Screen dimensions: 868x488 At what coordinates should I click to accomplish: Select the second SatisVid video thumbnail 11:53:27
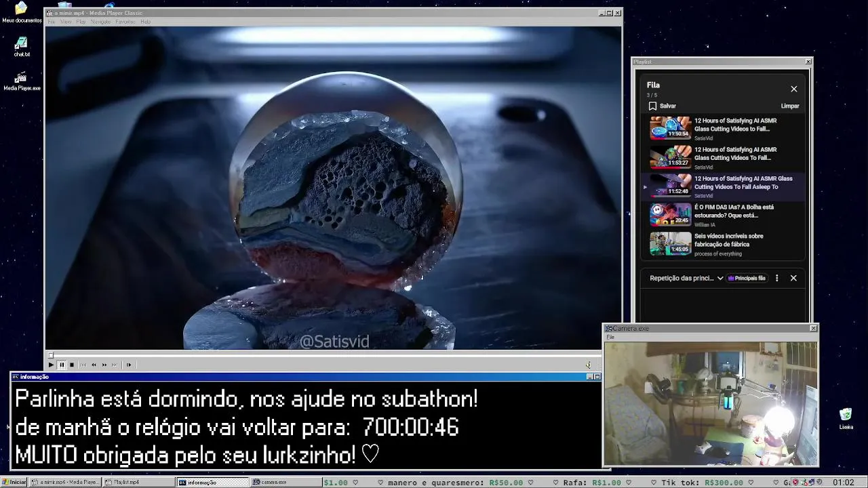pyautogui.click(x=670, y=157)
